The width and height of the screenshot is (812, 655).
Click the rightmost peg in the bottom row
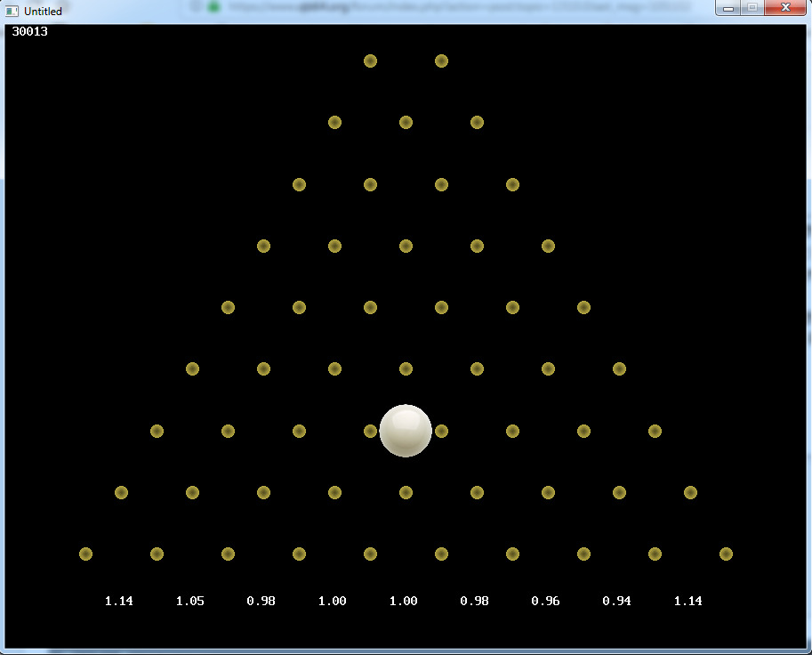pos(726,554)
